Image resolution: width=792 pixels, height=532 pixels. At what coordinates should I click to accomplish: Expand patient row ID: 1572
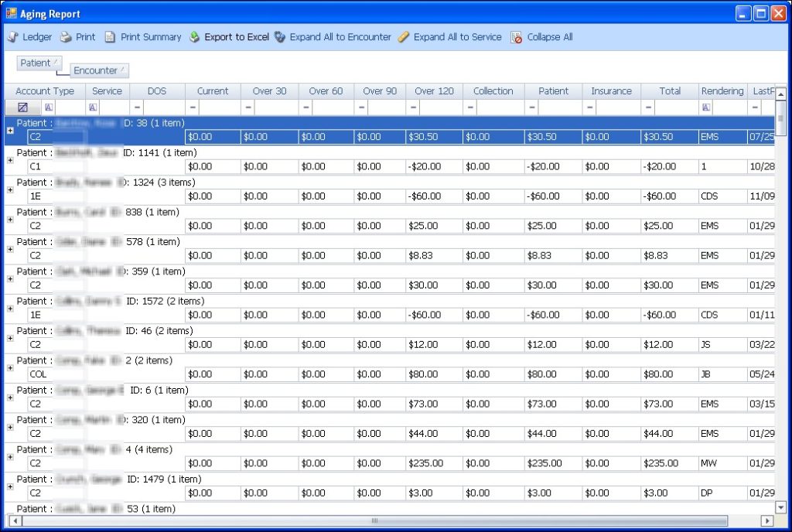(10, 309)
